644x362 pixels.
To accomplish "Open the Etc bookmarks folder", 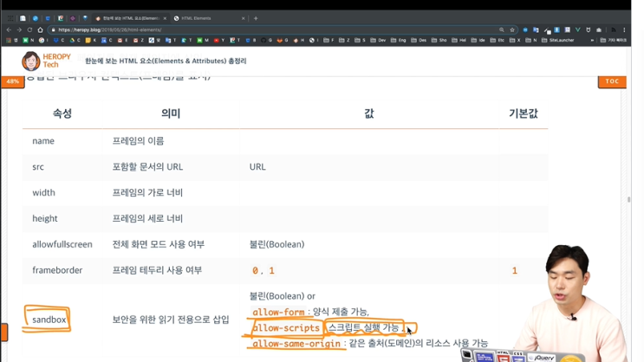I will click(497, 40).
